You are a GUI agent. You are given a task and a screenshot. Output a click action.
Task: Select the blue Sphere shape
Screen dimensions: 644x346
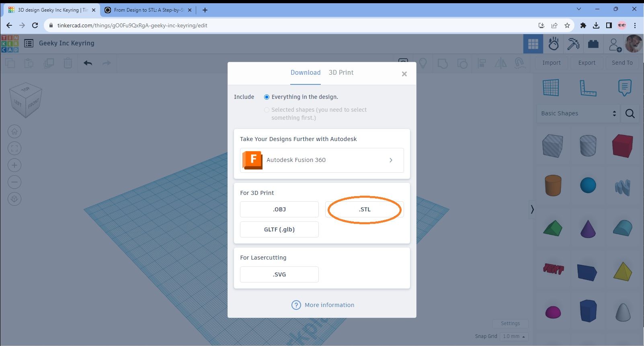pos(588,185)
